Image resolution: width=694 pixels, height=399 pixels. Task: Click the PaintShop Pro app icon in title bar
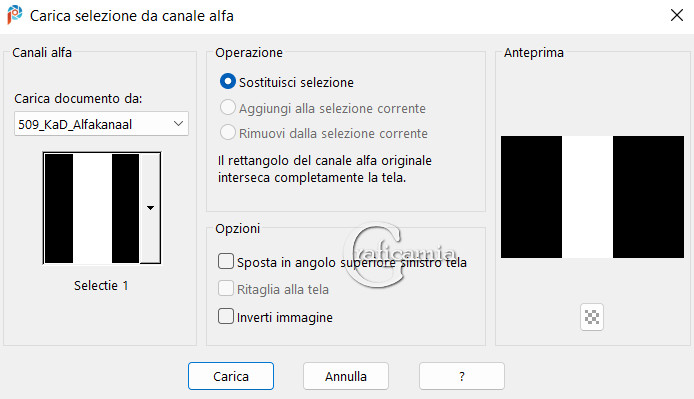(x=15, y=15)
